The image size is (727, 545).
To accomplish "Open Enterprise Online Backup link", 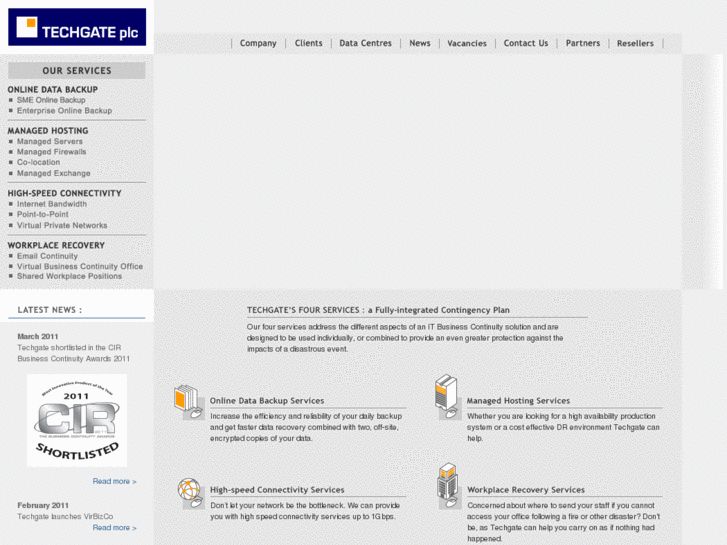I will click(x=64, y=111).
